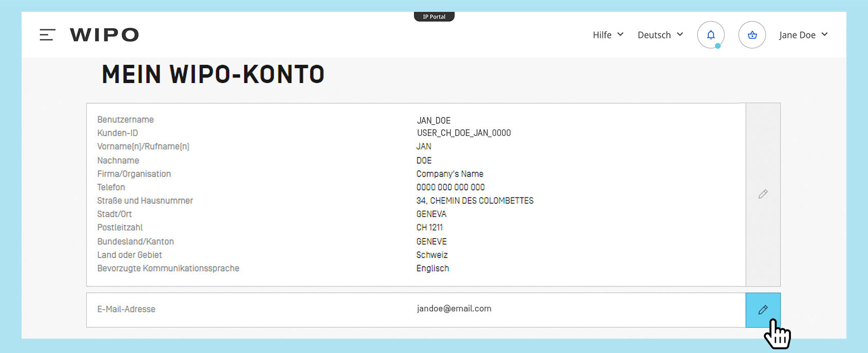Select the jandoe@email.com address text
The height and width of the screenshot is (353, 868).
pyautogui.click(x=454, y=309)
